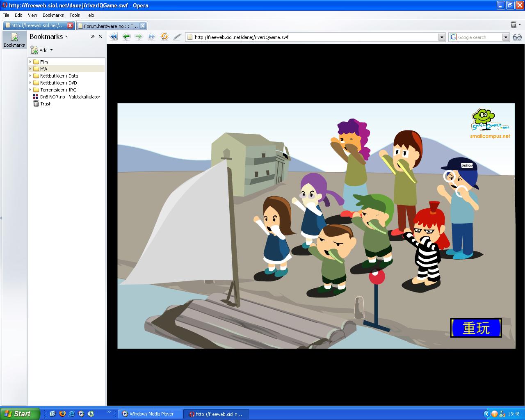Screen dimensions: 525x420
Task: Click the Fast forward navigation icon
Action: (151, 37)
